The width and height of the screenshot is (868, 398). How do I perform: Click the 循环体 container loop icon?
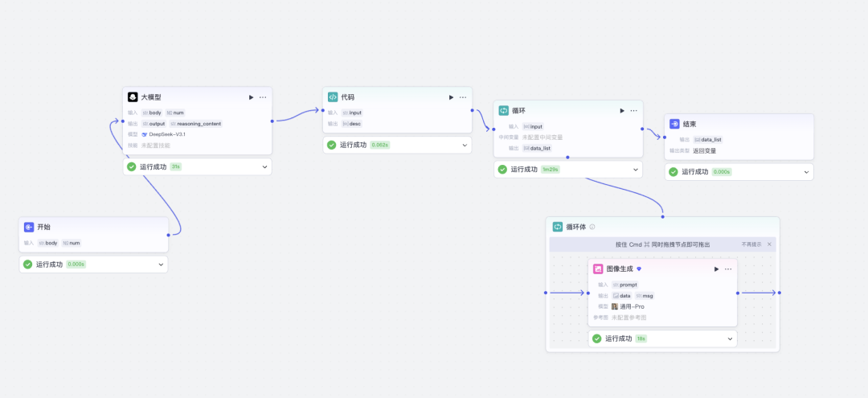tap(558, 227)
